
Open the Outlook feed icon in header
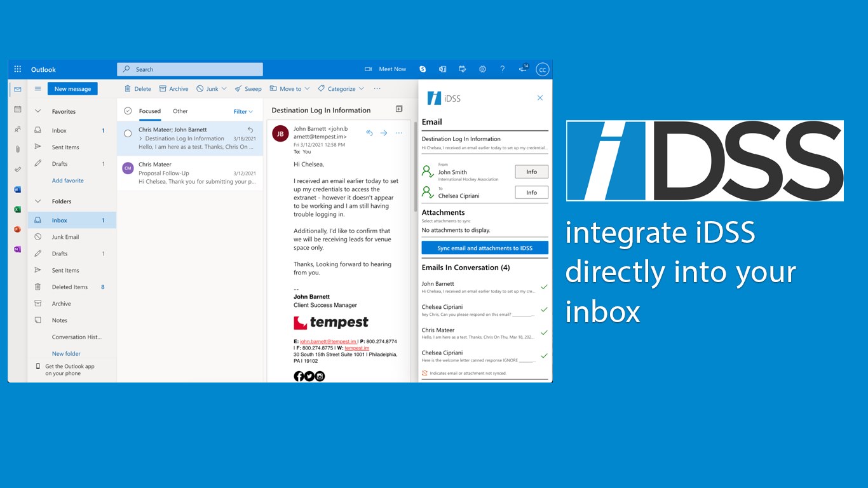442,69
